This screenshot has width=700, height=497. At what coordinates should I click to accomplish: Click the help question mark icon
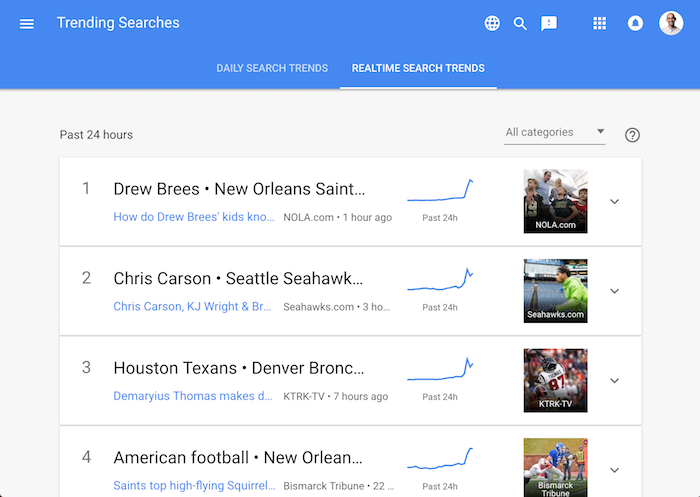632,135
